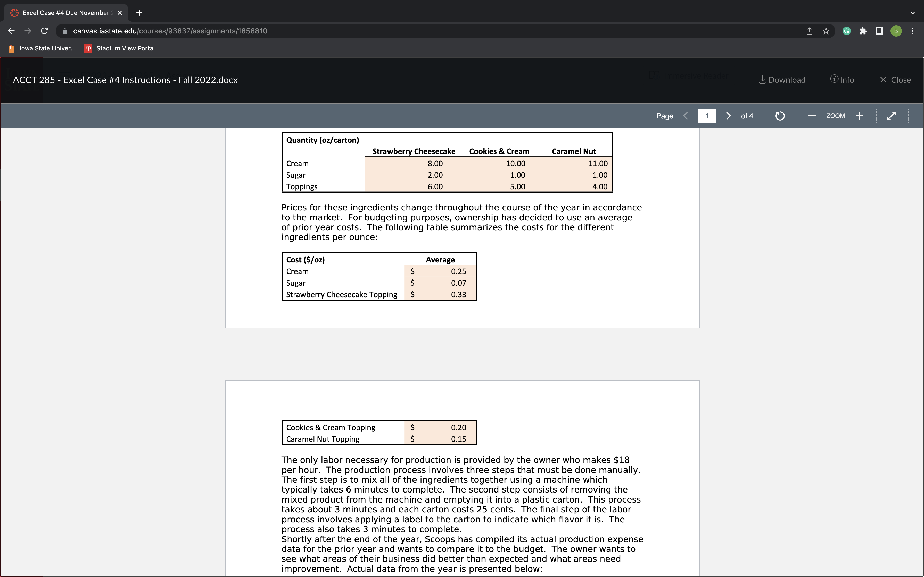924x577 pixels.
Task: Rotate the document with the rotate icon
Action: pos(780,116)
